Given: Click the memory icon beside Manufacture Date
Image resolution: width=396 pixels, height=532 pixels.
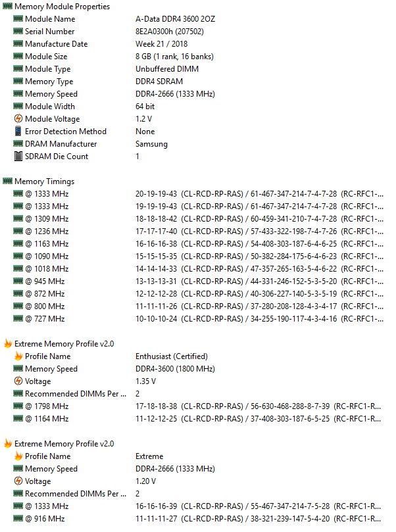Looking at the screenshot, I should click(x=18, y=44).
